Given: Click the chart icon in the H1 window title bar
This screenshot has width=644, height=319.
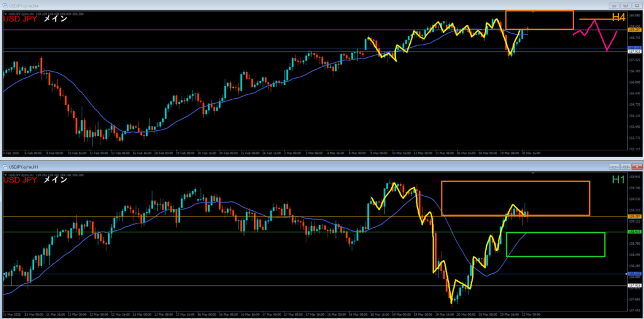Looking at the screenshot, I should tap(5, 167).
